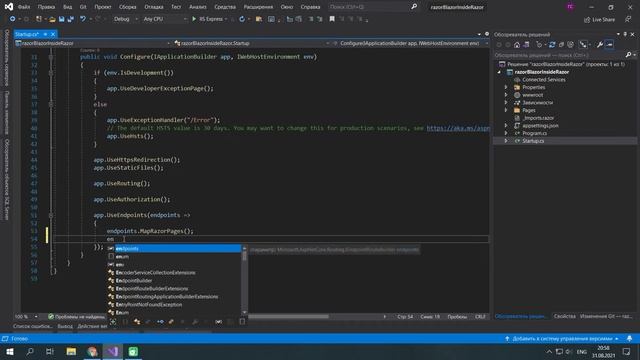Click Добавить в систему управления версиями
The image size is (640, 360).
tap(562, 339)
